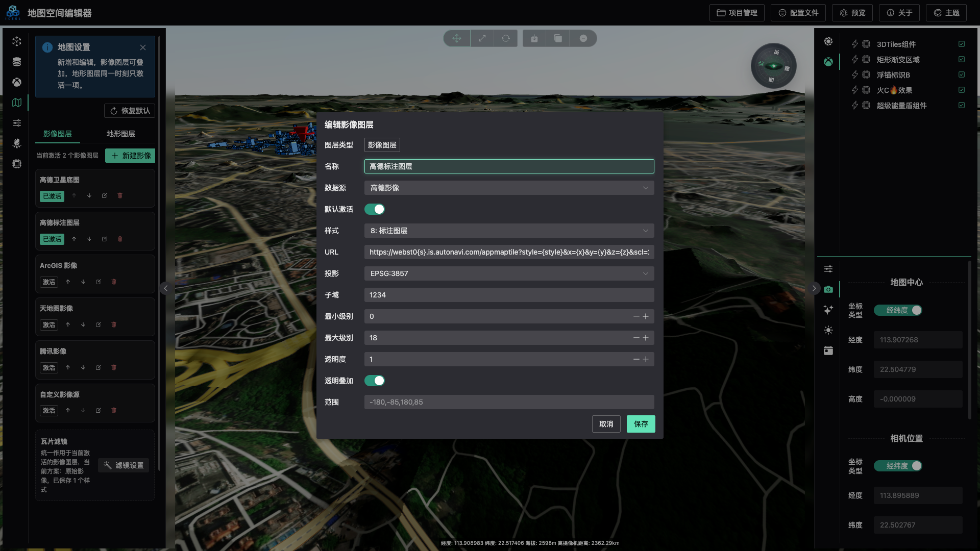
Task: Select the move tool in viewport toolbar
Action: pos(457,38)
